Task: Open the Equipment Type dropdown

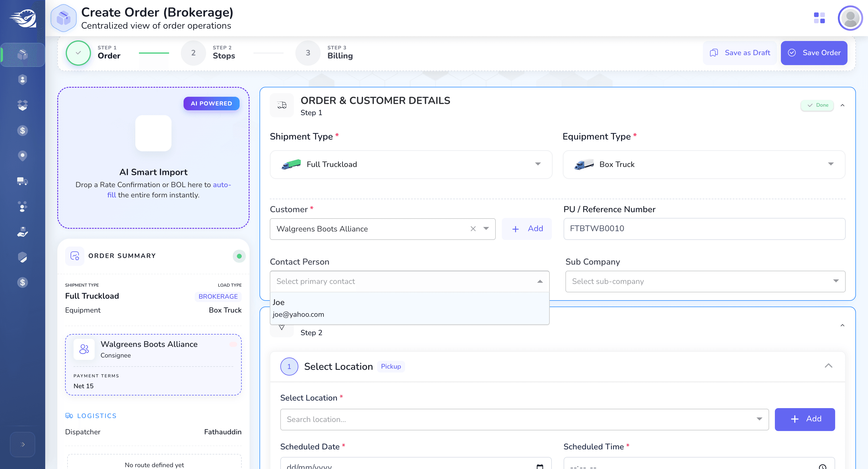Action: coord(704,164)
